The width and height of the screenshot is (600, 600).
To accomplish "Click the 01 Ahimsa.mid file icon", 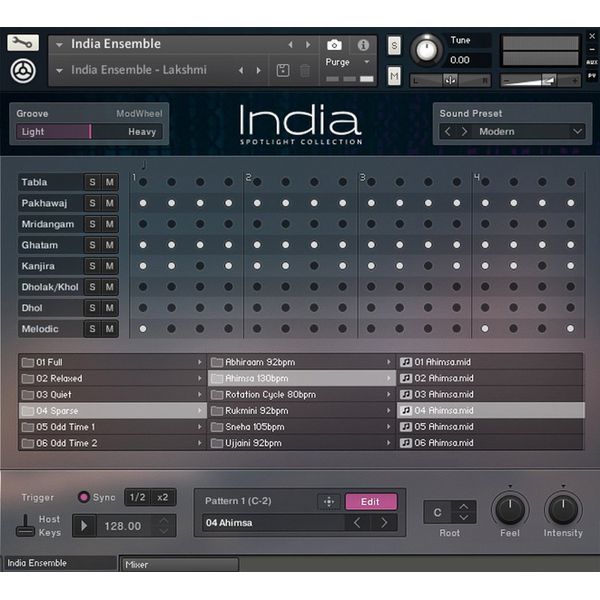I will point(406,362).
